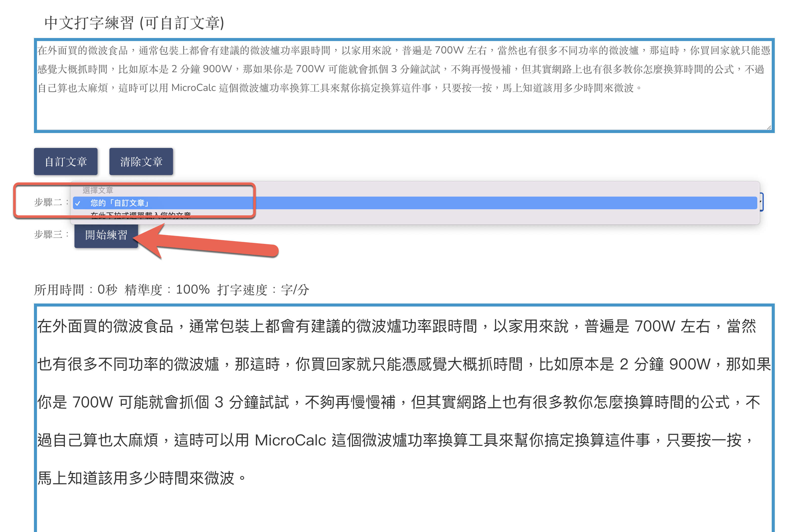Click MicroCalc in the large practice text
This screenshot has height=532, width=811.
coord(290,440)
